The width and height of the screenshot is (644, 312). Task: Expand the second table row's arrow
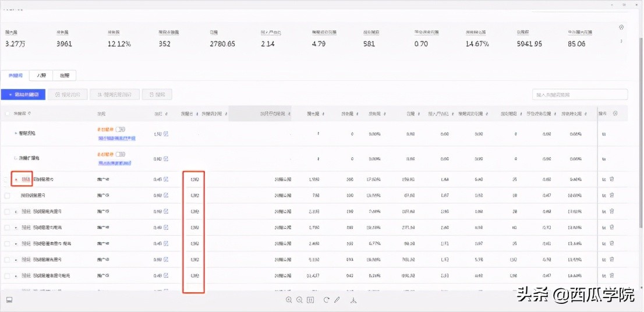16,158
